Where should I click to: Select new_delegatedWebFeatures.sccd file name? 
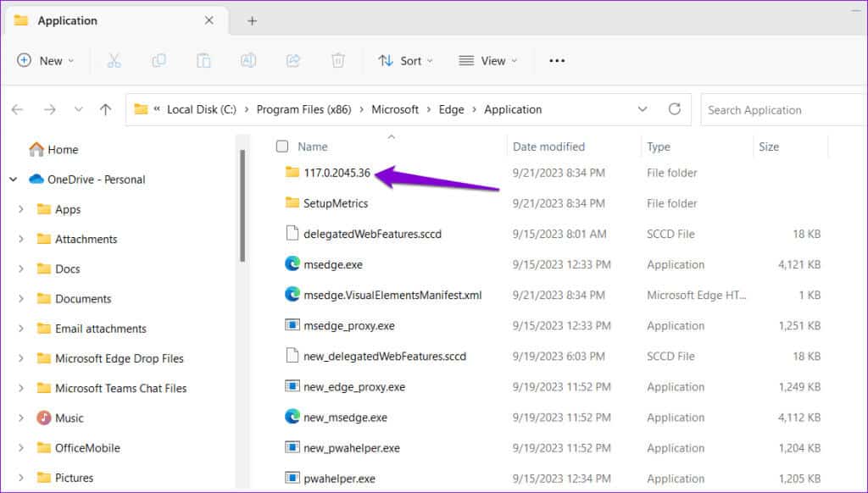click(385, 356)
